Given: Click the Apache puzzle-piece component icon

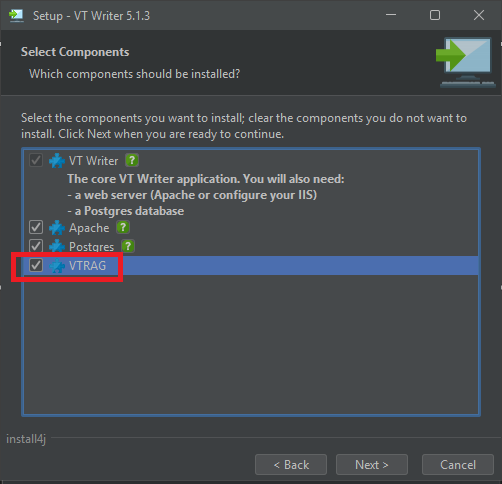Looking at the screenshot, I should point(57,228).
